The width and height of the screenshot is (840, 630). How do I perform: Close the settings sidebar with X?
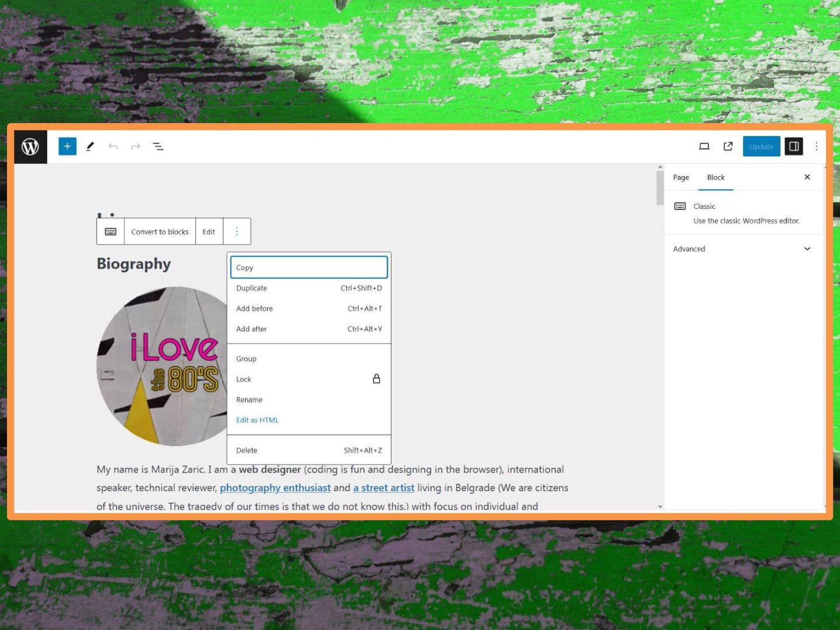pos(807,177)
